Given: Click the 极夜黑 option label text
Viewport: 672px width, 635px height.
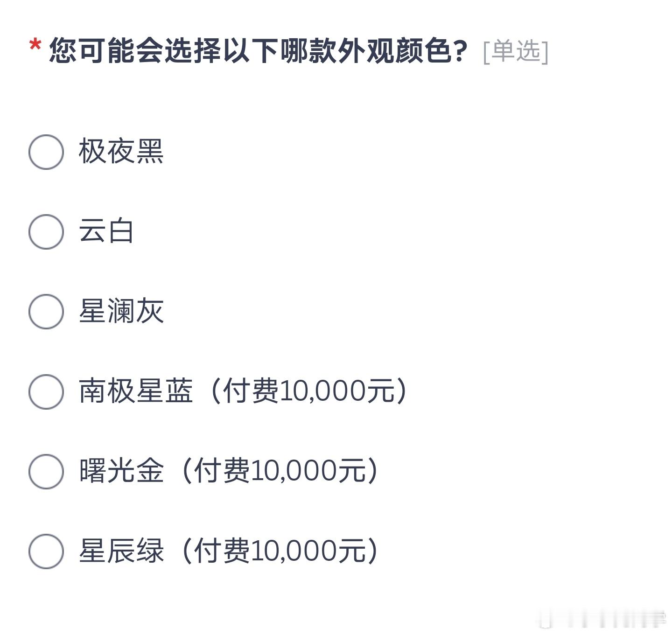Looking at the screenshot, I should click(121, 152).
